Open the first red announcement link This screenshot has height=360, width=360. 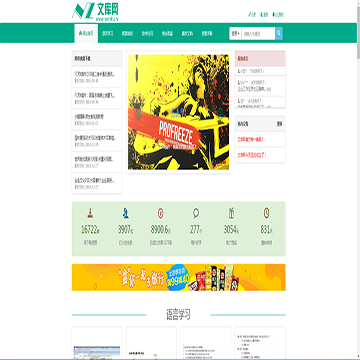250,139
